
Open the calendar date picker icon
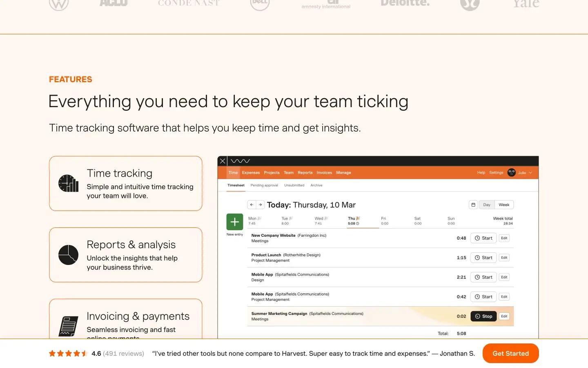473,205
